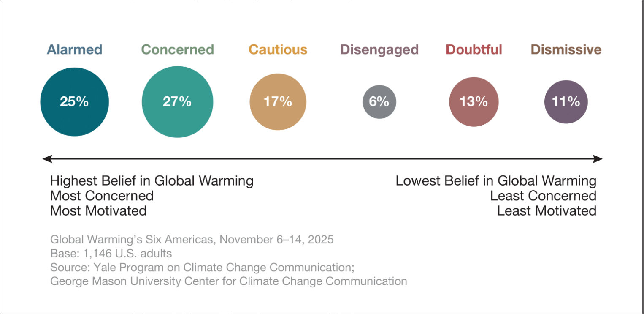The image size is (644, 314).
Task: Click the Most Motivated line
Action: coord(98,210)
